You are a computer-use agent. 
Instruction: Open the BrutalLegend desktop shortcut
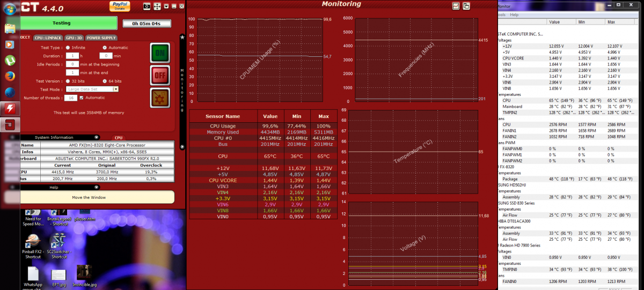pos(60,217)
